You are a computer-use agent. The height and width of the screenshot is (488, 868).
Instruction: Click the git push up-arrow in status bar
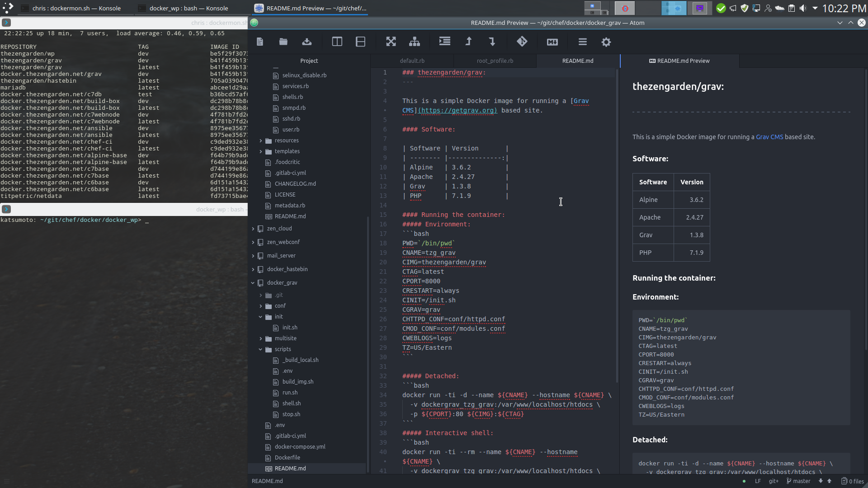click(829, 481)
